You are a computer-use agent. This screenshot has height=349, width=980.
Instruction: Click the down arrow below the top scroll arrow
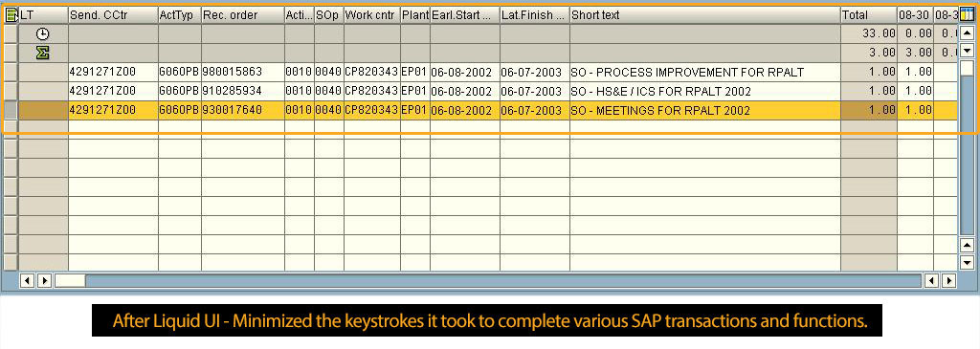pos(967,51)
